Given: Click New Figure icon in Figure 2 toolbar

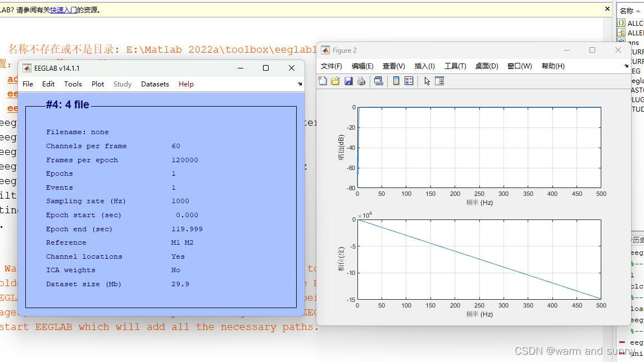Looking at the screenshot, I should 323,81.
